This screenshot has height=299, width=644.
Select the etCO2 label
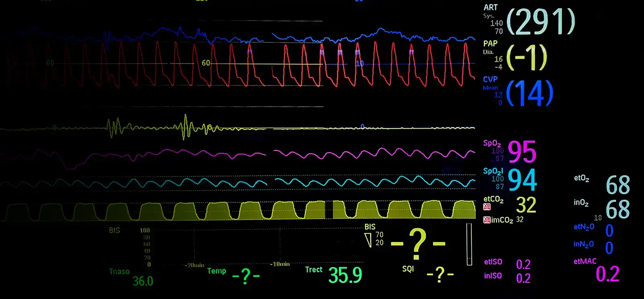[x=493, y=199]
